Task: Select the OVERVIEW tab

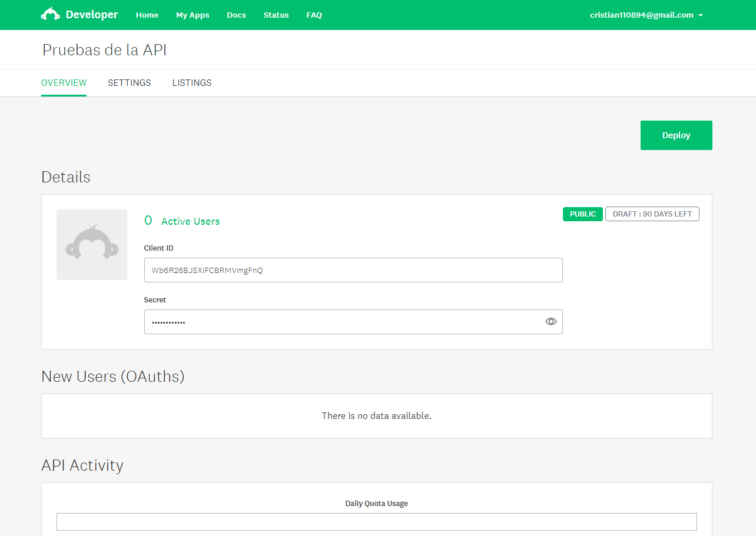Action: pos(64,82)
